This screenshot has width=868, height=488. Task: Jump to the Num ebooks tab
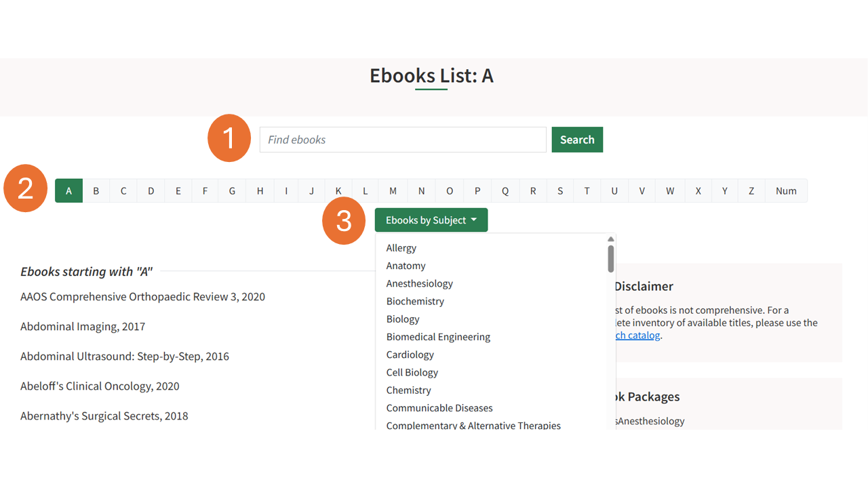785,191
